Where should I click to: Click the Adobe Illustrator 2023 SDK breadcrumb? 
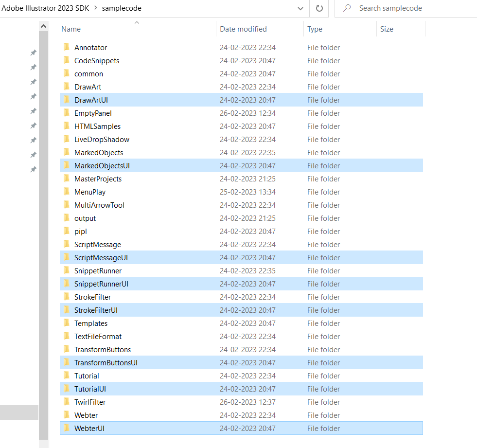[45, 8]
